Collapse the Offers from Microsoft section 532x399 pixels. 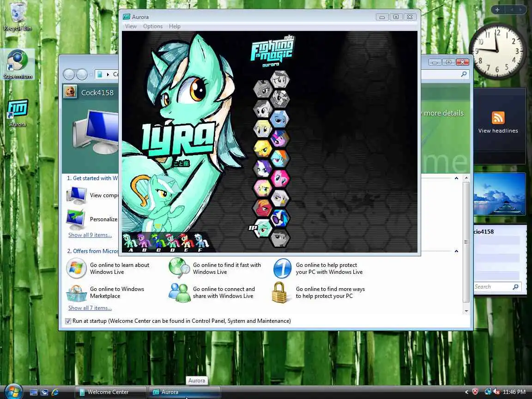[x=456, y=251]
